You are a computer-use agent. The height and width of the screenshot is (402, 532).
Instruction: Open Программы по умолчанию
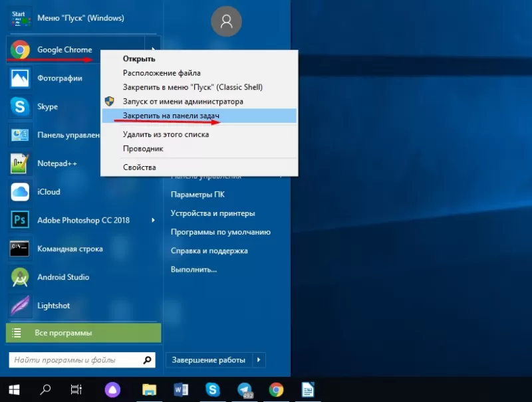221,232
